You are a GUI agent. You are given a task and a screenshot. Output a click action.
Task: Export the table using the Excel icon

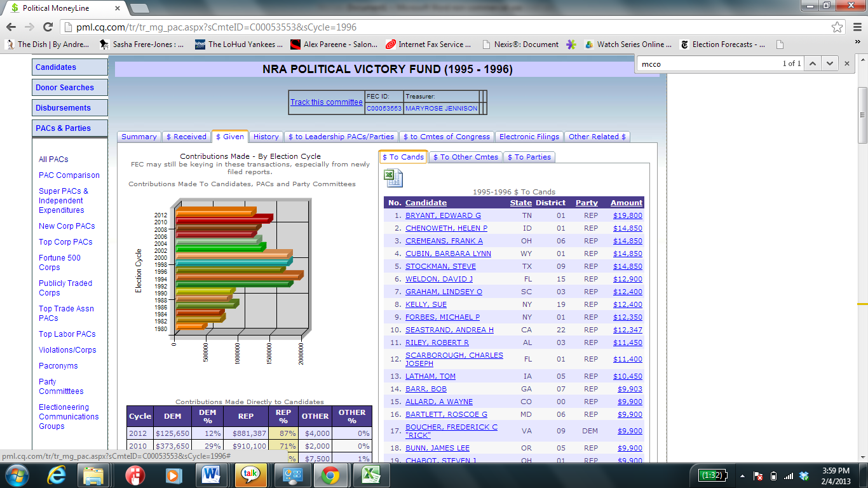[x=393, y=178]
